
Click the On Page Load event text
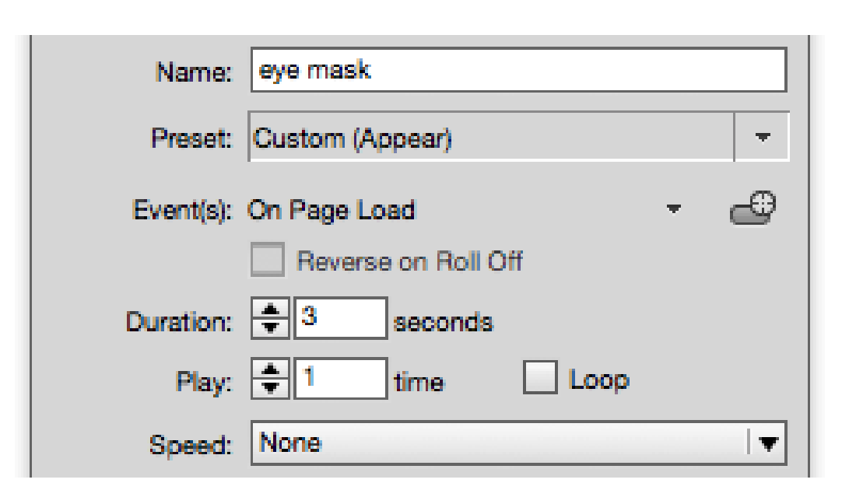[x=331, y=210]
